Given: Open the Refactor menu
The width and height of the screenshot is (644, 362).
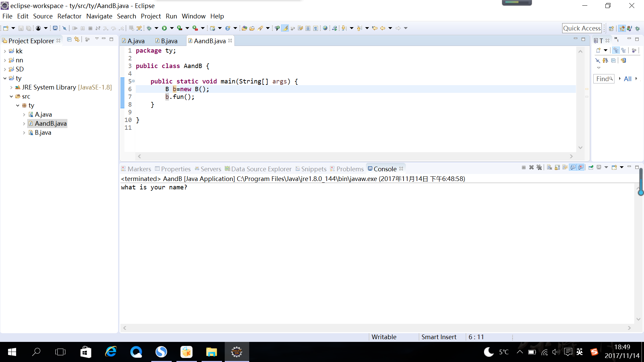Looking at the screenshot, I should click(x=69, y=16).
